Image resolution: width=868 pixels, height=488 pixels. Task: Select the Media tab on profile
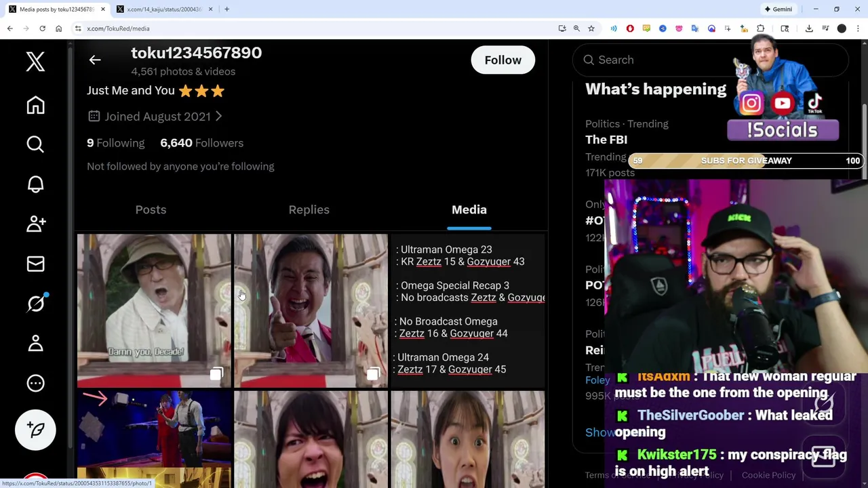(469, 209)
